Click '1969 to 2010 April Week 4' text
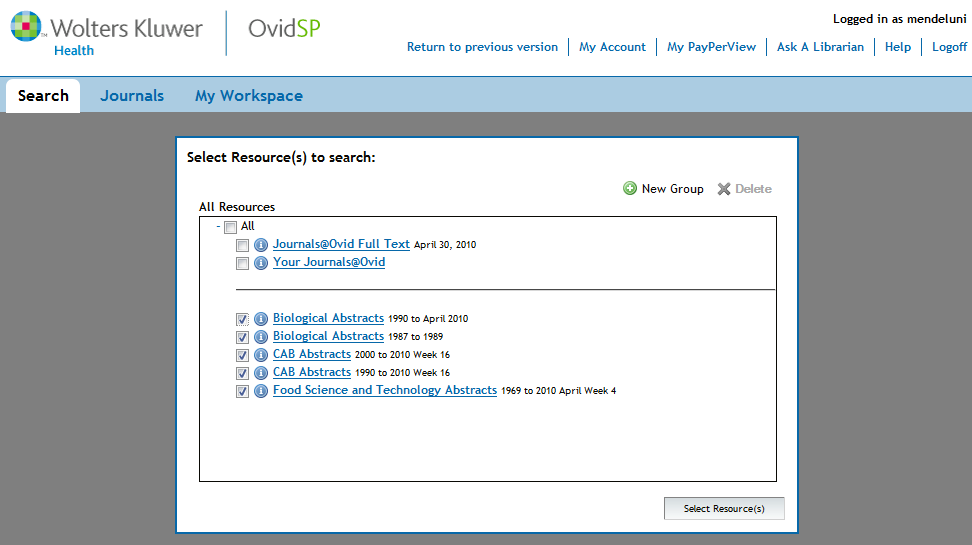This screenshot has height=545, width=972. [x=559, y=391]
